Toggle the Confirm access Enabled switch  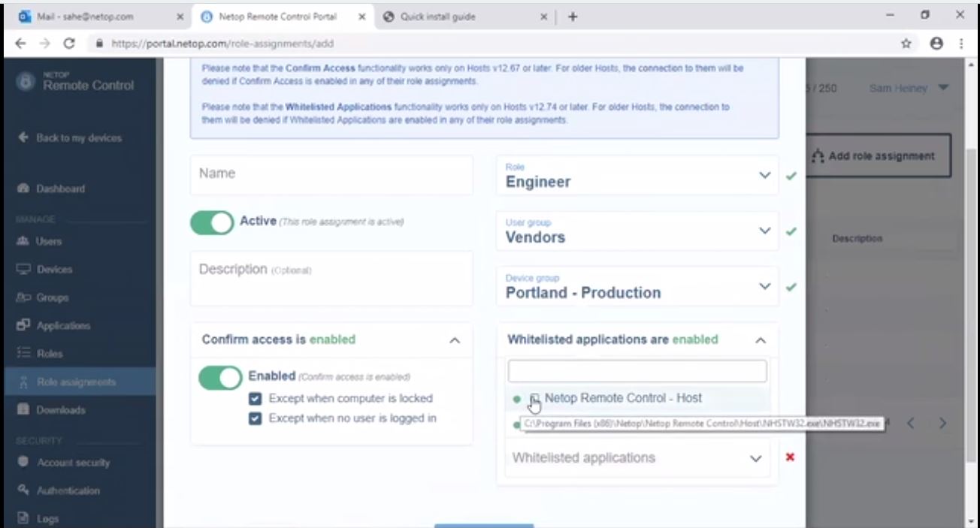[x=220, y=378]
